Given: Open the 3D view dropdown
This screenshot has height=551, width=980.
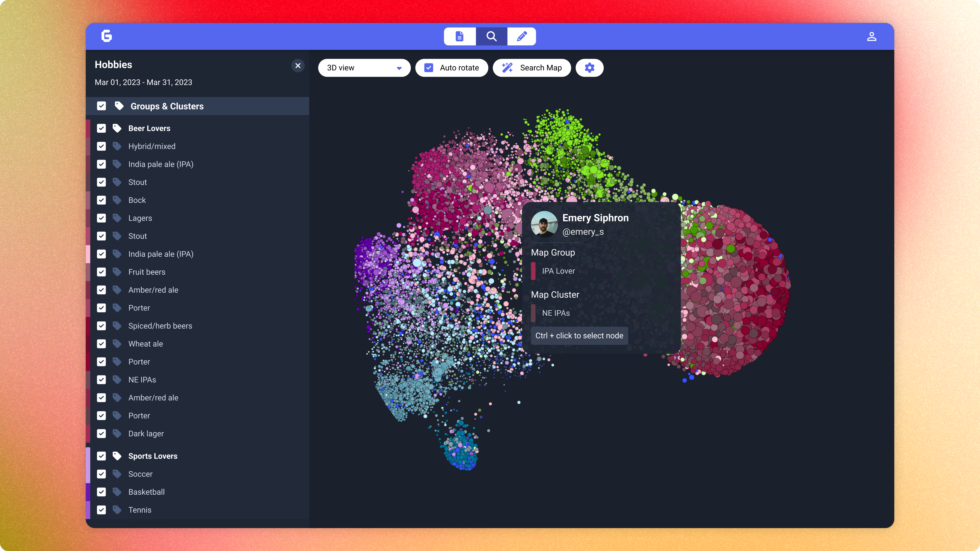Looking at the screenshot, I should [364, 68].
